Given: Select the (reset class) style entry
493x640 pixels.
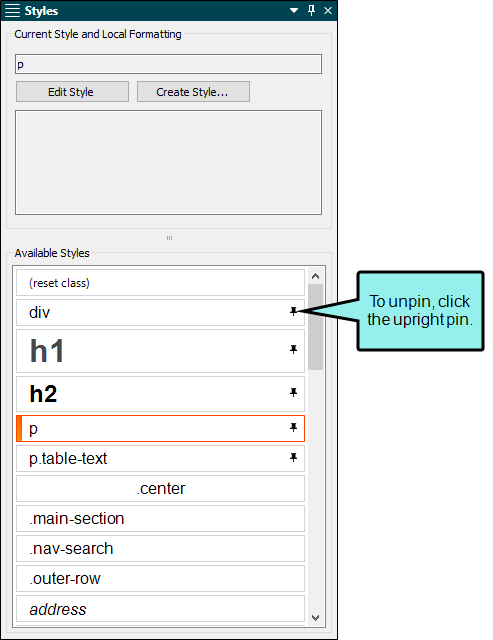Looking at the screenshot, I should (160, 282).
